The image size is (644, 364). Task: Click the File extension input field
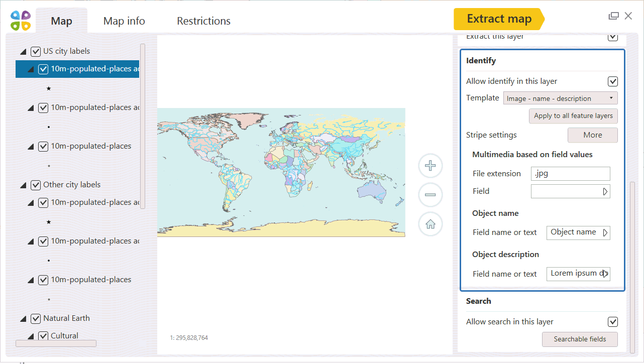(x=570, y=174)
